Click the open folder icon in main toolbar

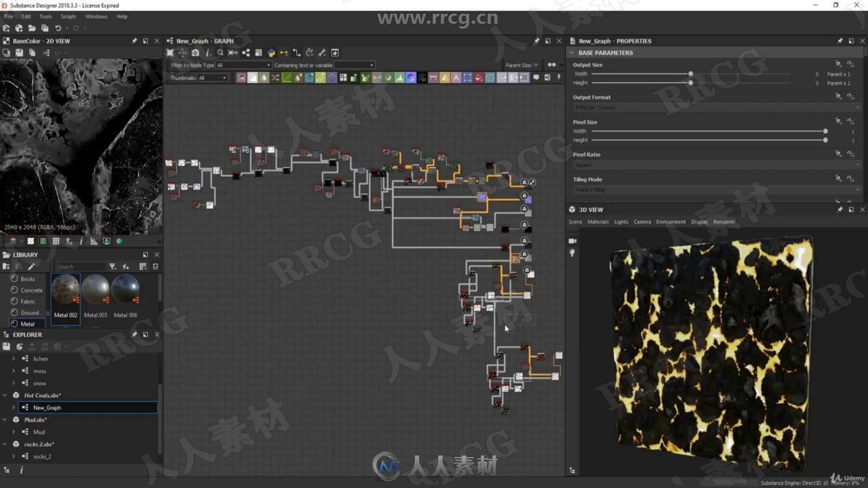pos(32,28)
